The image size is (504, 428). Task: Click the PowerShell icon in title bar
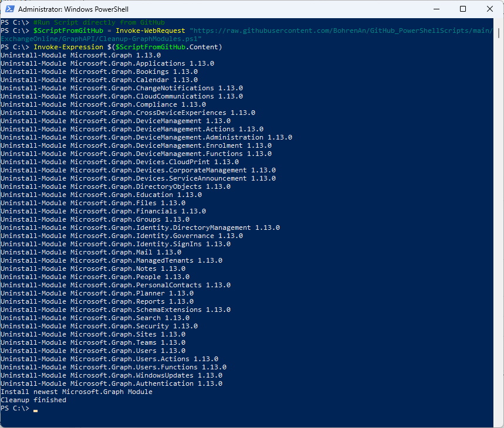pos(9,9)
